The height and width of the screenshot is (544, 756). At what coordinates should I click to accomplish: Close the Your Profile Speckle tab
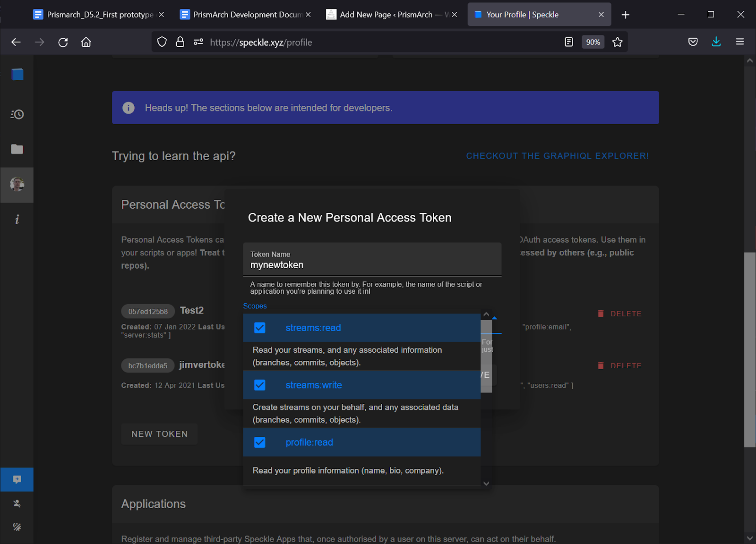coord(601,15)
